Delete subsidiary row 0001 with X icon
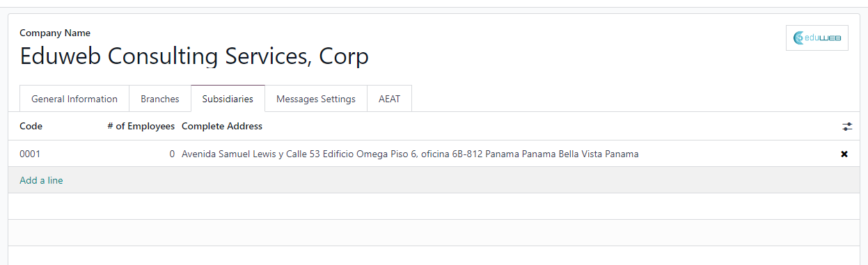The image size is (868, 265). pyautogui.click(x=844, y=154)
